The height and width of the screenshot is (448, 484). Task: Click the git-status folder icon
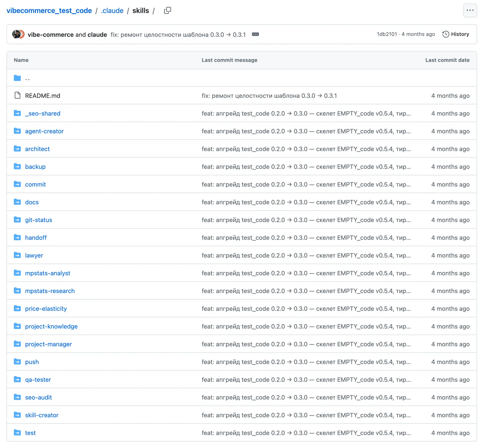[17, 220]
